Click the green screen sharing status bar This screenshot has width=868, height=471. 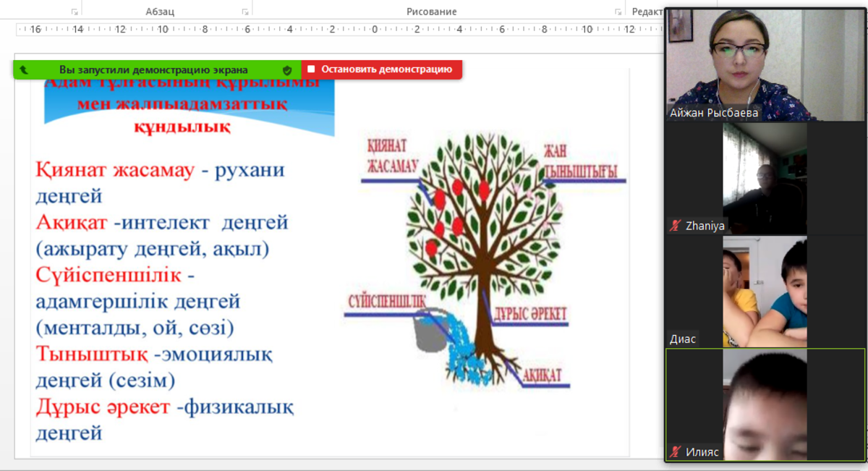[153, 70]
